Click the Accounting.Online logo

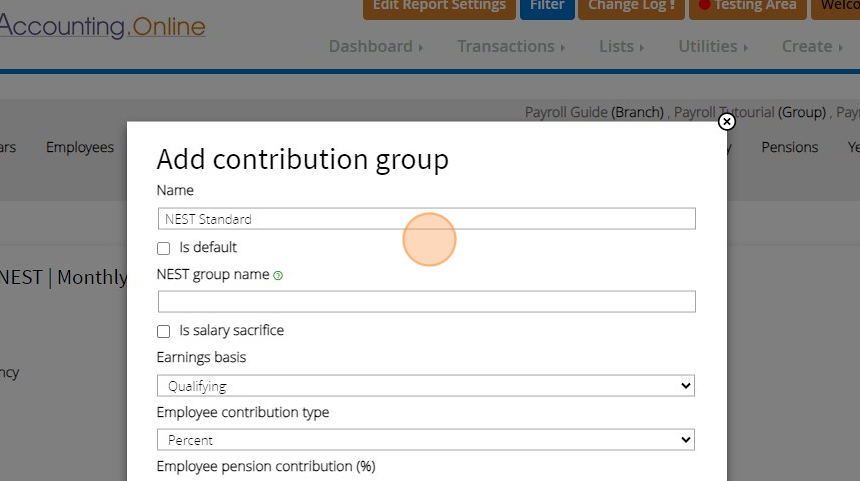click(101, 26)
